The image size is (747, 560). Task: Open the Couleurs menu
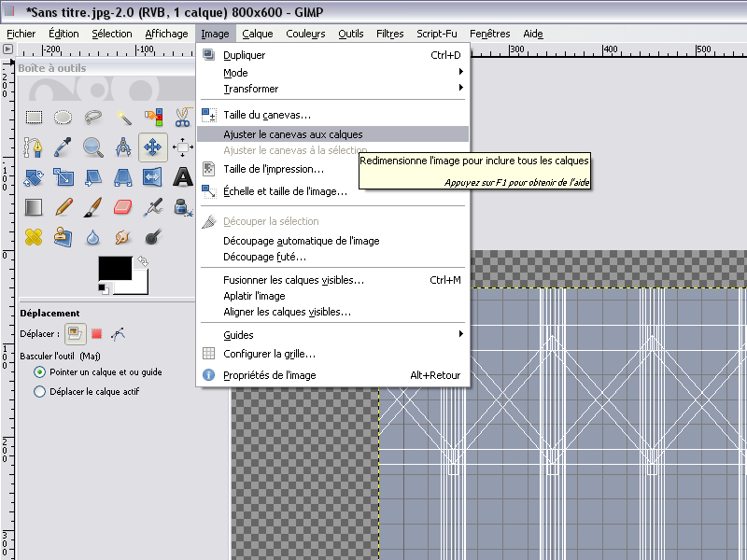(x=305, y=34)
